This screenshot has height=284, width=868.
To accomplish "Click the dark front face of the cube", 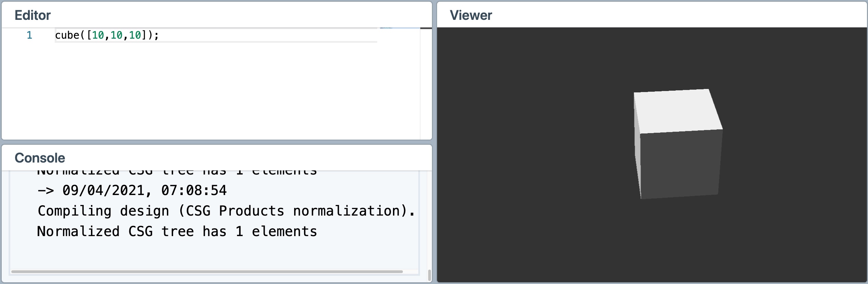I will [681, 164].
